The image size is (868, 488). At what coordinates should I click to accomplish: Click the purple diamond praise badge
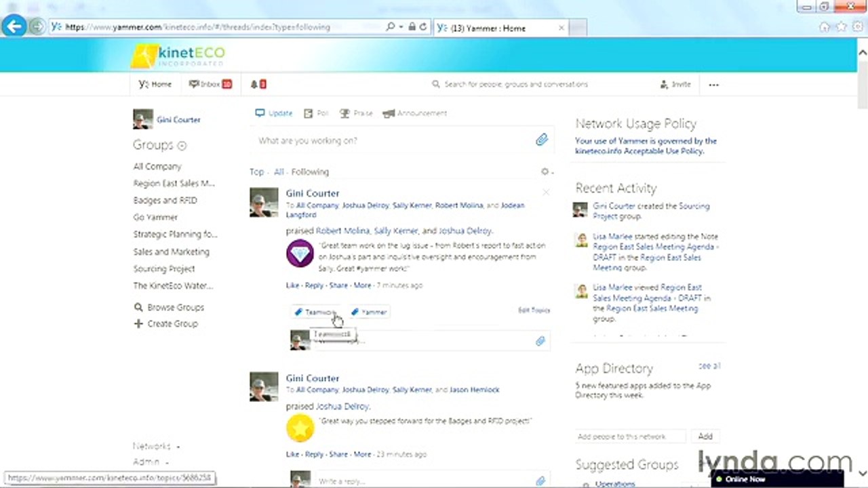[300, 254]
